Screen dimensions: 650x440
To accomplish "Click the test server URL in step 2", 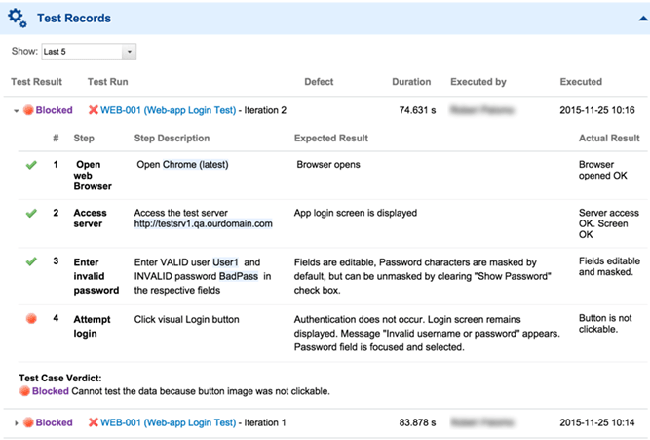I will (203, 224).
